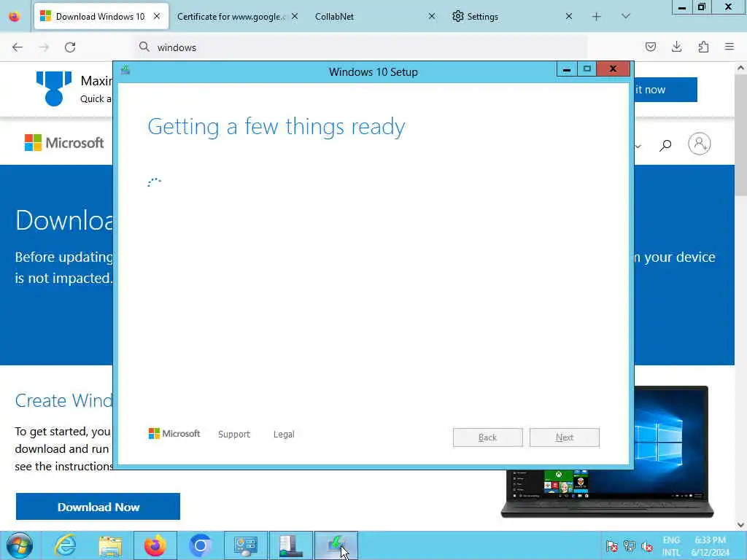Click the Microsoft logo in Setup footer
The image size is (747, 560).
(174, 434)
